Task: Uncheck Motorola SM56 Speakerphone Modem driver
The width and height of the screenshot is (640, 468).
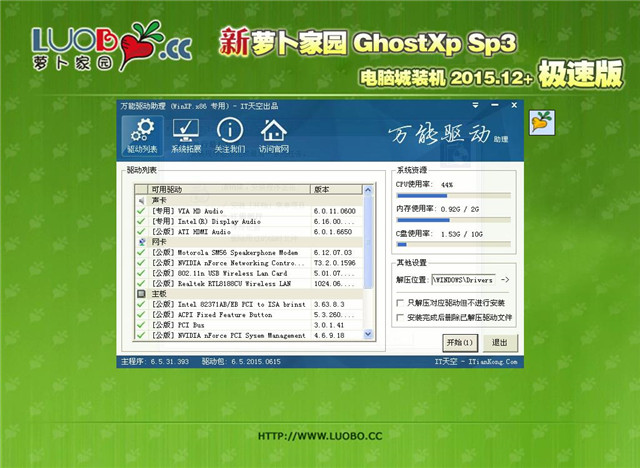Action: pyautogui.click(x=141, y=252)
